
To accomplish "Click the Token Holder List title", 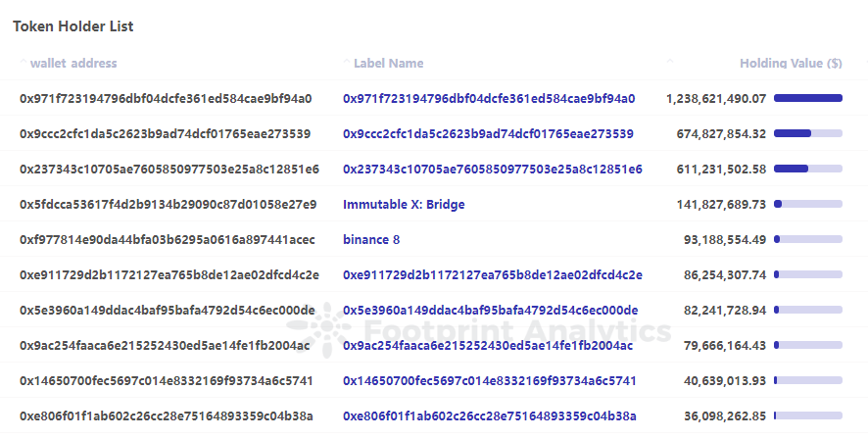I will pyautogui.click(x=73, y=26).
